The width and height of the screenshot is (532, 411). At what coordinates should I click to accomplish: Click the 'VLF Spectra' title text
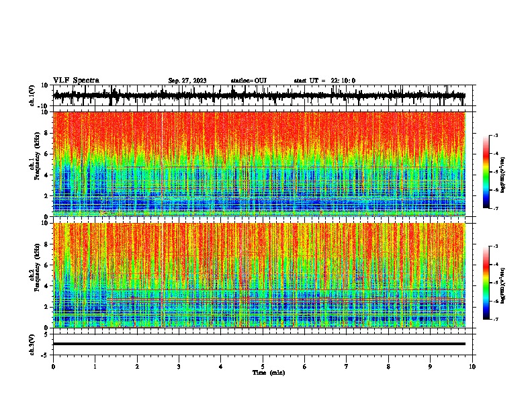click(x=76, y=81)
